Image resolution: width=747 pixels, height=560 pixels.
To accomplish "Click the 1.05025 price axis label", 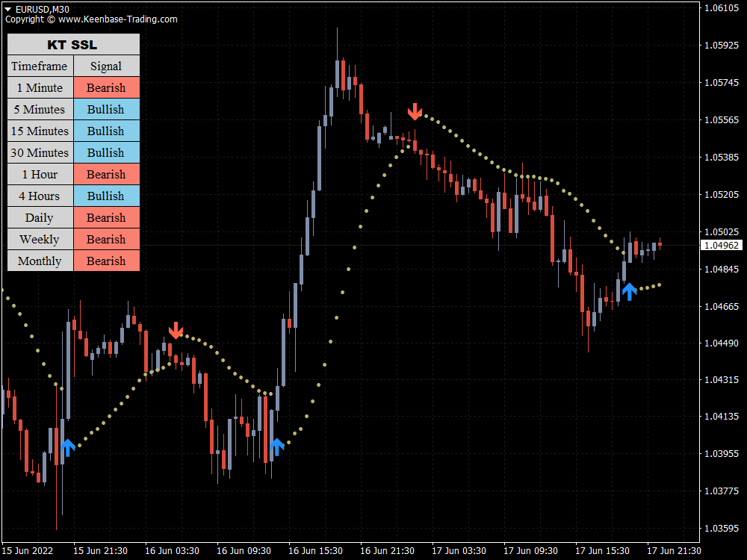I will pos(722,232).
